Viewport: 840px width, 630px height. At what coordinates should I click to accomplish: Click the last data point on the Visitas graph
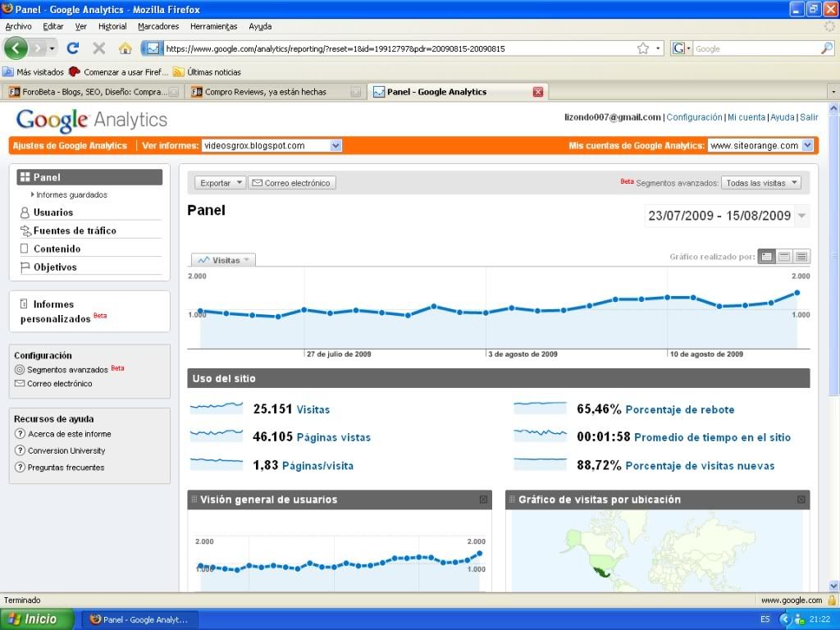(x=797, y=293)
